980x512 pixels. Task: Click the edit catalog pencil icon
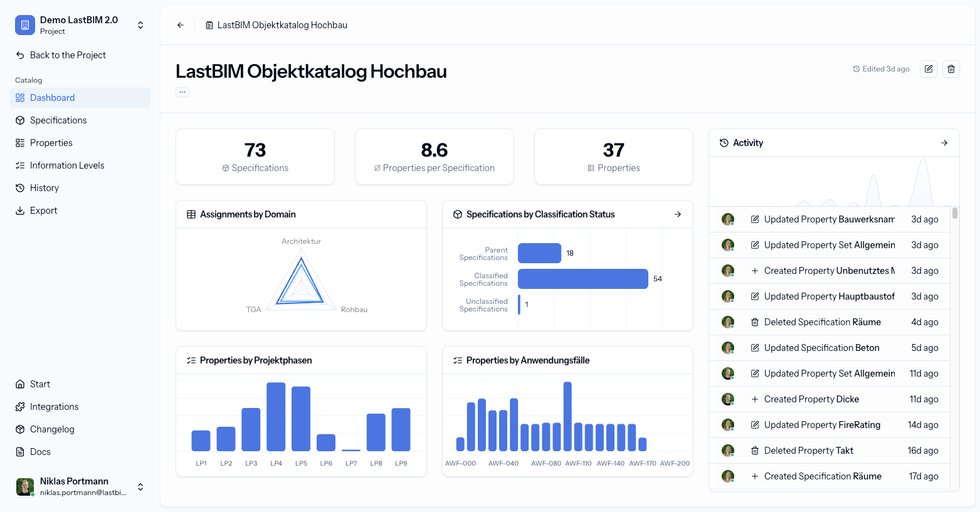click(928, 69)
